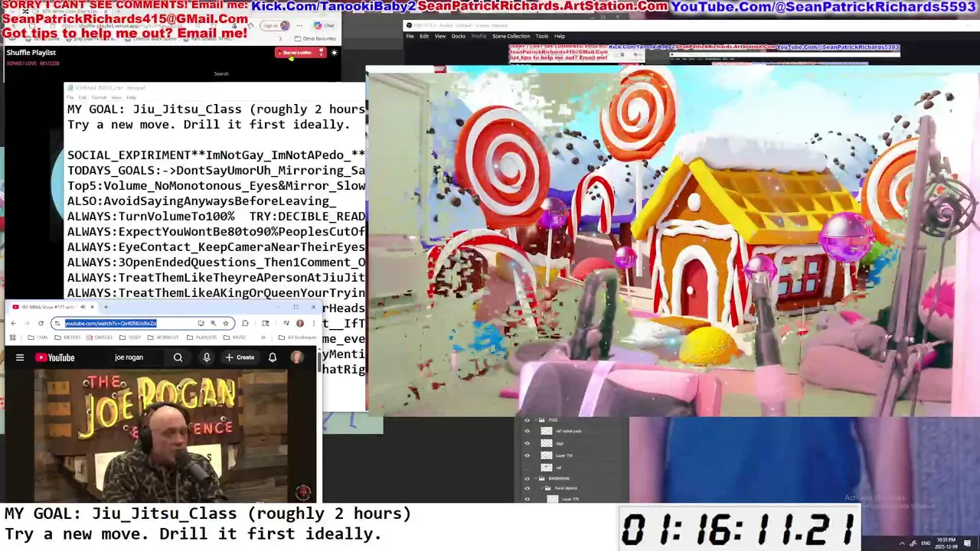This screenshot has height=551, width=980.
Task: Open a new browser tab
Action: 106,307
